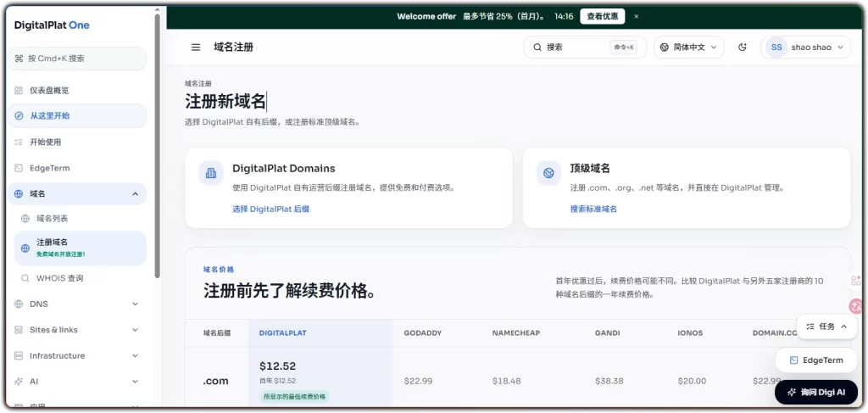Viewport: 868px width, 413px height.
Task: Click 查看优惠 button in welcome banner
Action: [603, 17]
